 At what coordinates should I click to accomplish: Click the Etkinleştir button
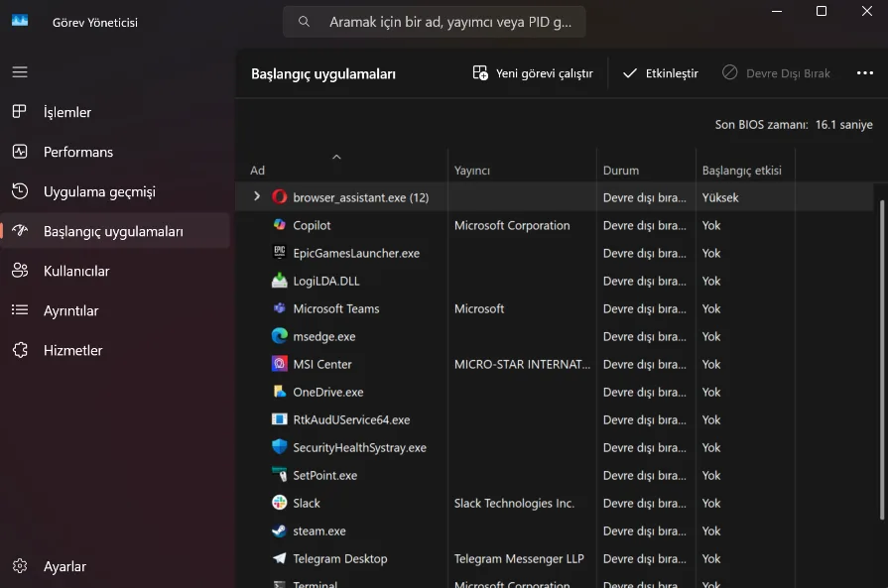tap(661, 73)
